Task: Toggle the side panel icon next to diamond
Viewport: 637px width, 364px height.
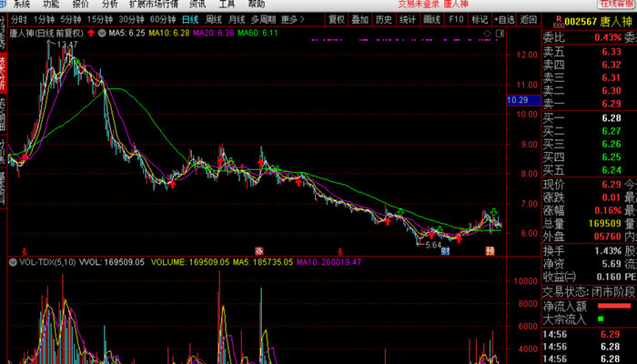Action: (x=500, y=34)
